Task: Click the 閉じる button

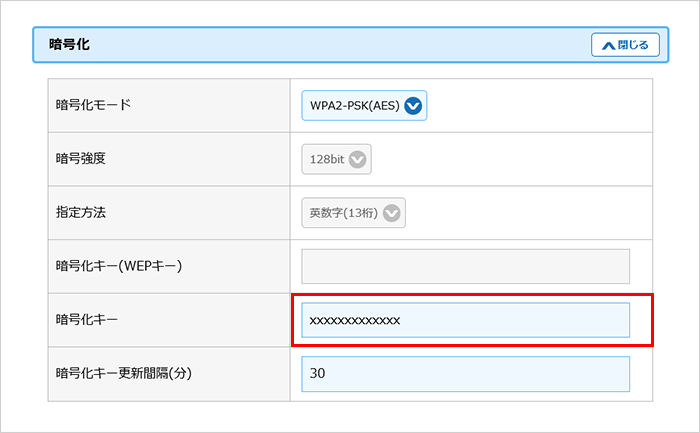Action: pos(626,45)
